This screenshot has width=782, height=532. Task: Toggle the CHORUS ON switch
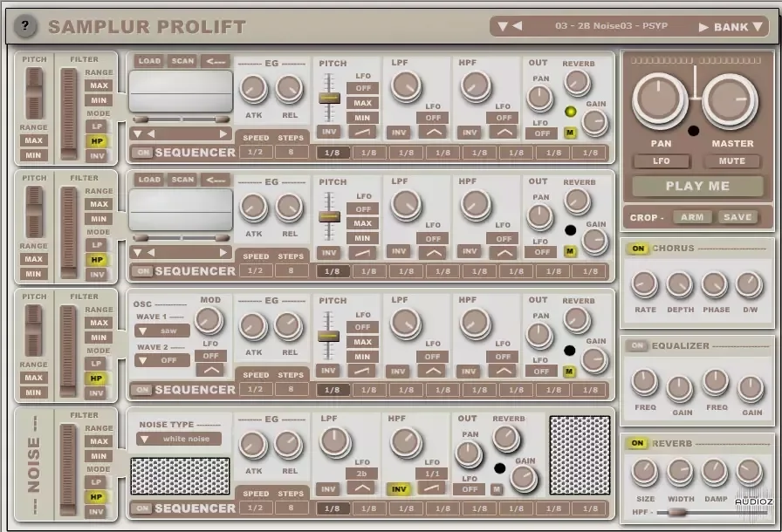(638, 249)
